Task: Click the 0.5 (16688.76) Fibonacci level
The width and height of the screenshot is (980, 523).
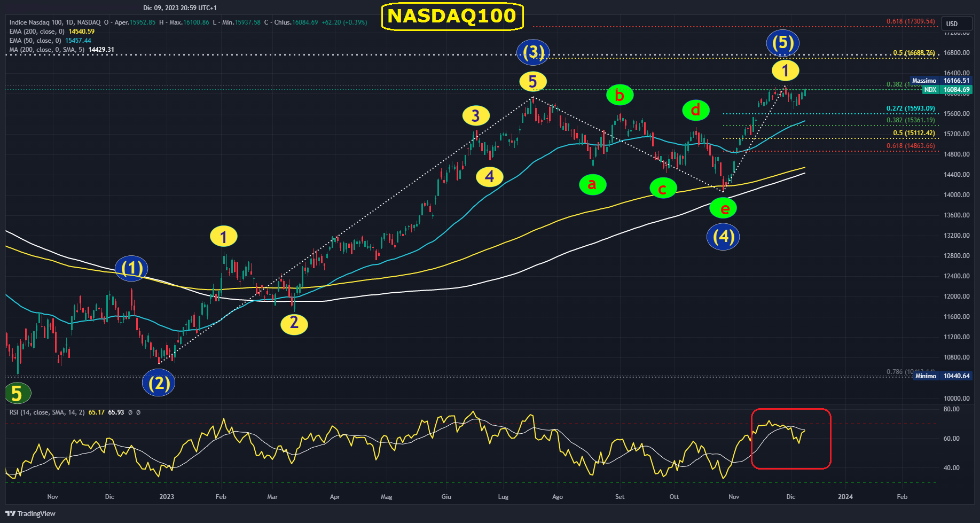Action: (x=914, y=53)
